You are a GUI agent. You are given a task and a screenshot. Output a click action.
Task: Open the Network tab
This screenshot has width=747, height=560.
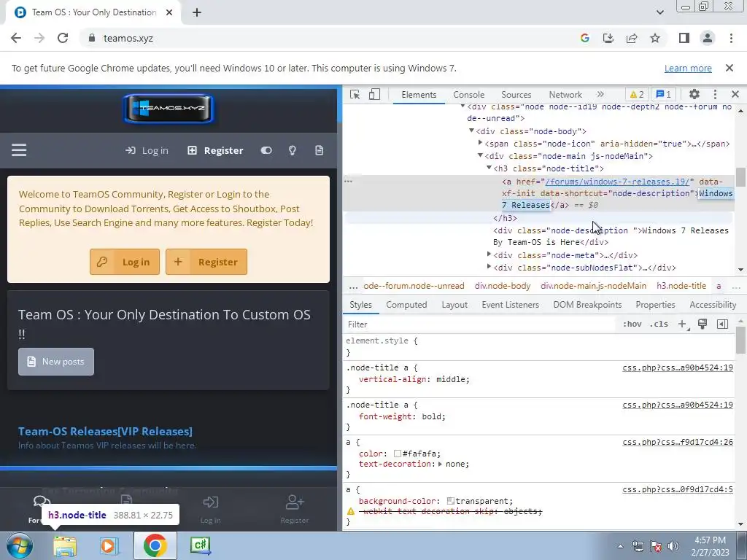tap(565, 94)
